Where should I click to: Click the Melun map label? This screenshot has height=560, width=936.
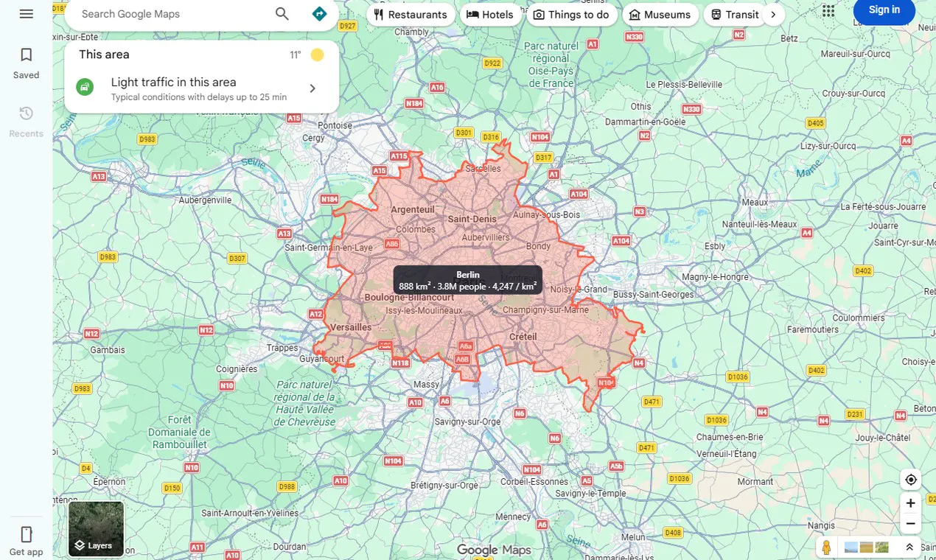tap(633, 537)
